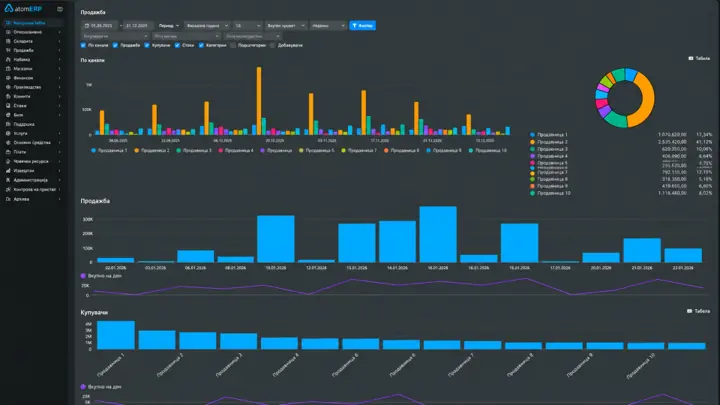Image resolution: width=720 pixels, height=405 pixels.
Task: Collapse the sidebar with the top toggle icon
Action: [60, 9]
